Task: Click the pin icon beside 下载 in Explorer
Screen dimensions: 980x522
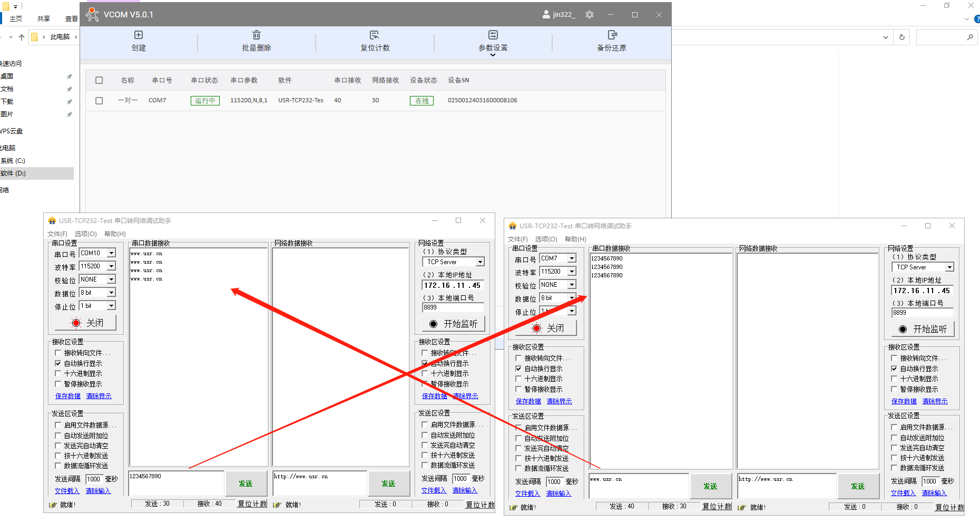Action: coord(69,102)
